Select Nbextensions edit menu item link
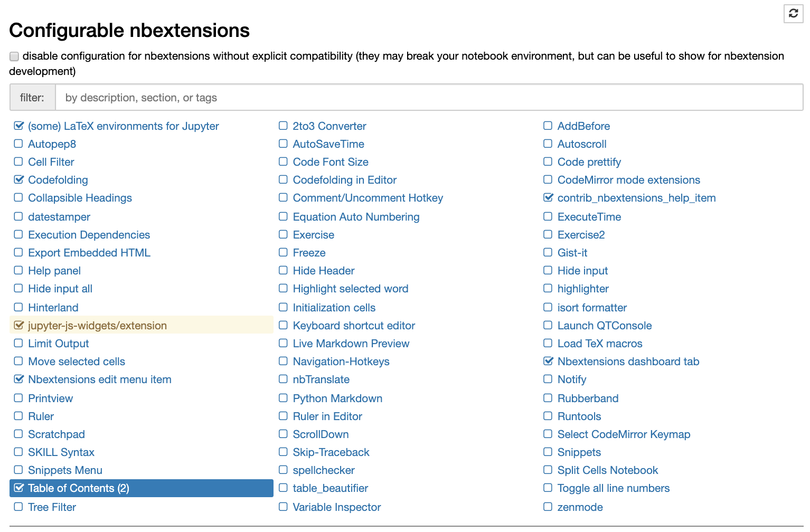Image resolution: width=810 pixels, height=532 pixels. point(100,379)
